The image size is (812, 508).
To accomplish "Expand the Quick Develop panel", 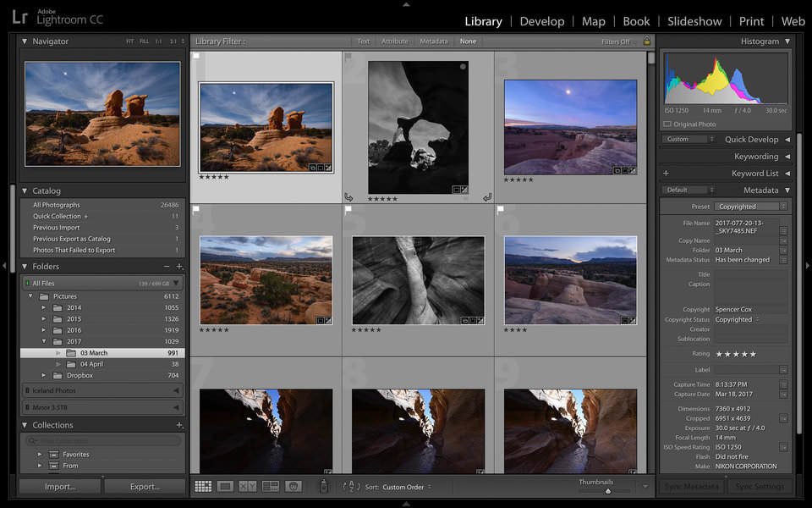I will 787,140.
